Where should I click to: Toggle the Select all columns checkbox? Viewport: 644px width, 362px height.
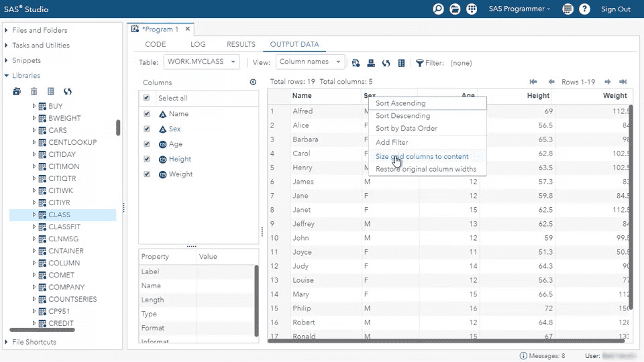coord(146,98)
